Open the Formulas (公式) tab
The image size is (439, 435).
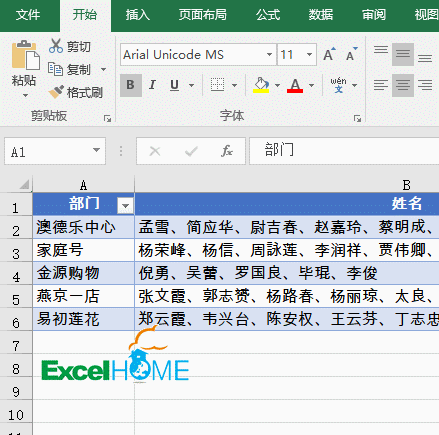pos(268,15)
